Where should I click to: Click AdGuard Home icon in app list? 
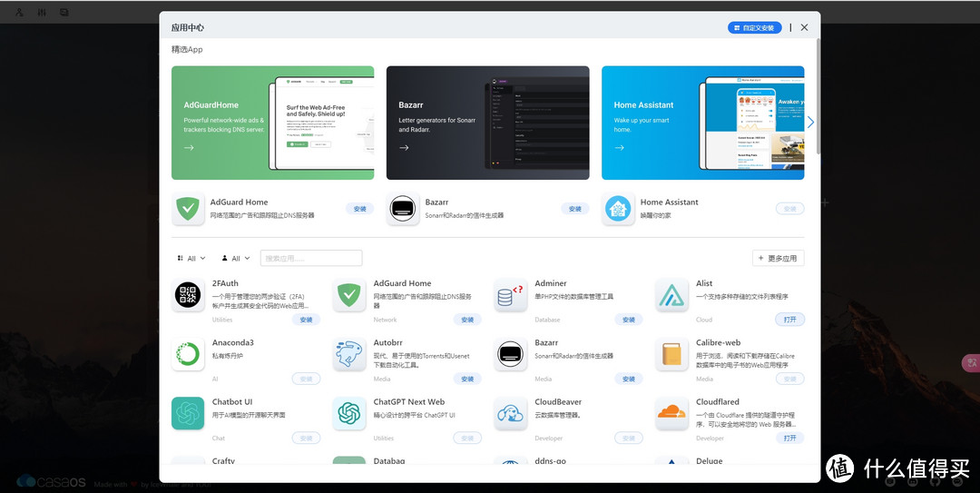(348, 295)
